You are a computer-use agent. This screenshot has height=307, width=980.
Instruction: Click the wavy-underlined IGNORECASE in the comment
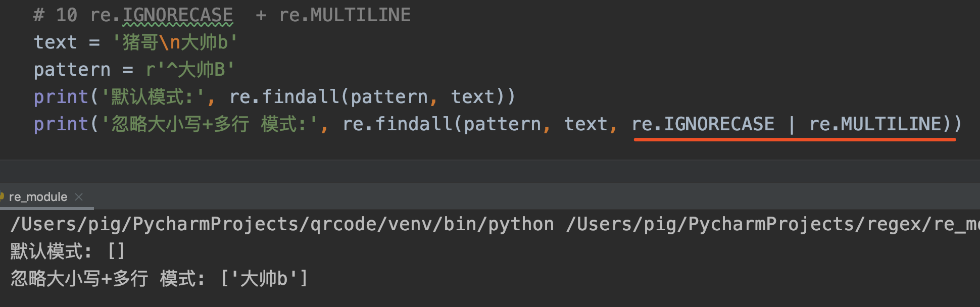click(x=178, y=15)
